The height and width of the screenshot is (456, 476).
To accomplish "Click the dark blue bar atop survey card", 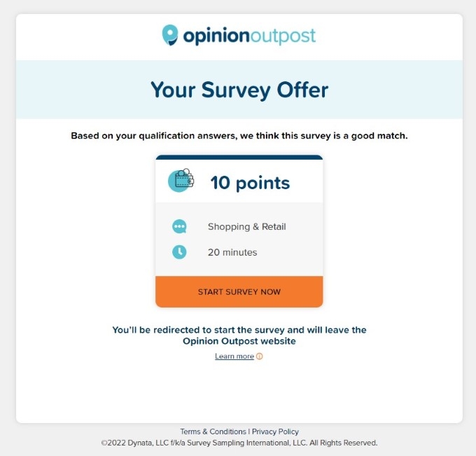I will [x=239, y=158].
